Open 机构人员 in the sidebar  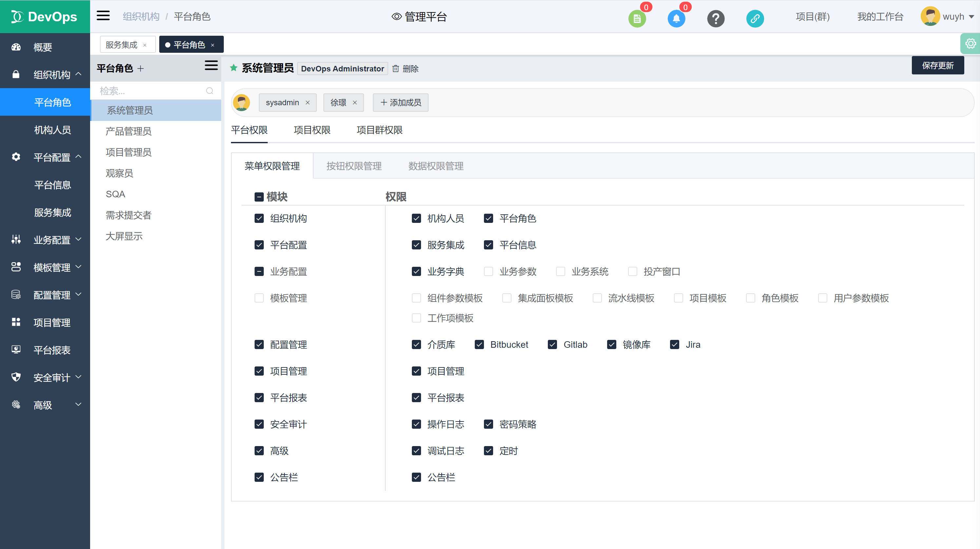[x=52, y=130]
